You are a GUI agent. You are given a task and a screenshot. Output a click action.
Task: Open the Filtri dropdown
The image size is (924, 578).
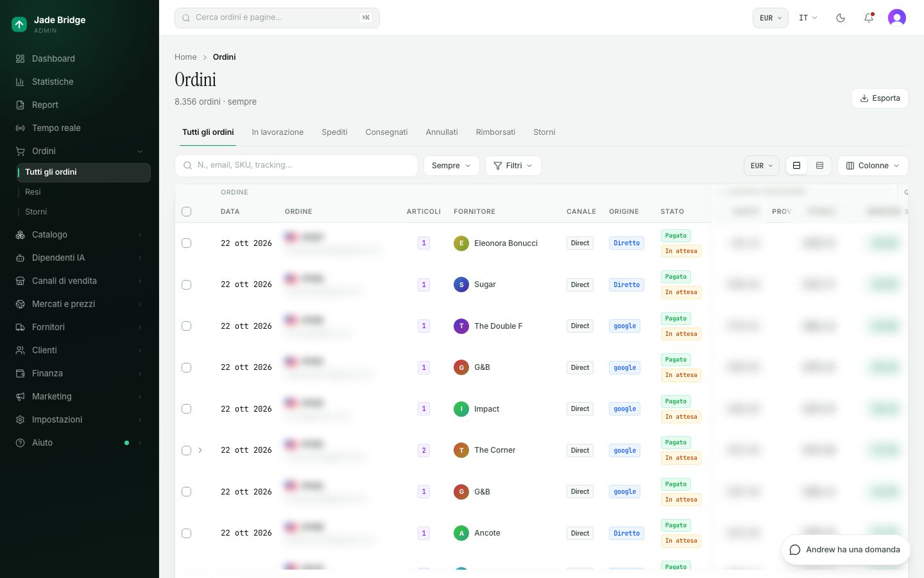[513, 166]
